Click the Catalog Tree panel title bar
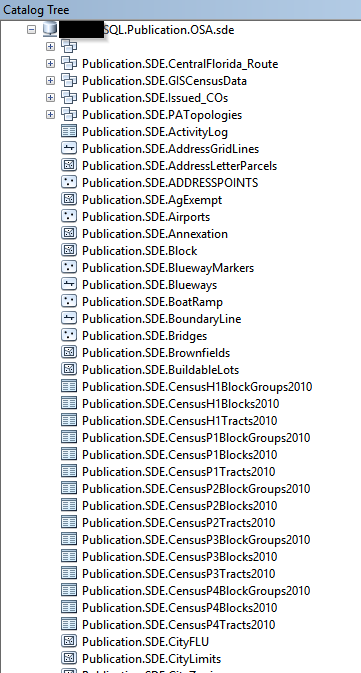This screenshot has height=673, width=361. tap(180, 9)
